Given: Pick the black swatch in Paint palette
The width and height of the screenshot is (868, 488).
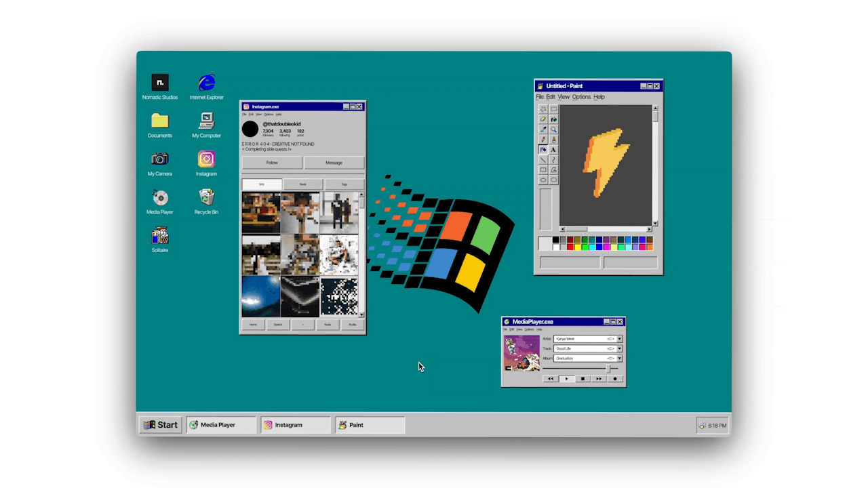Looking at the screenshot, I should click(555, 239).
